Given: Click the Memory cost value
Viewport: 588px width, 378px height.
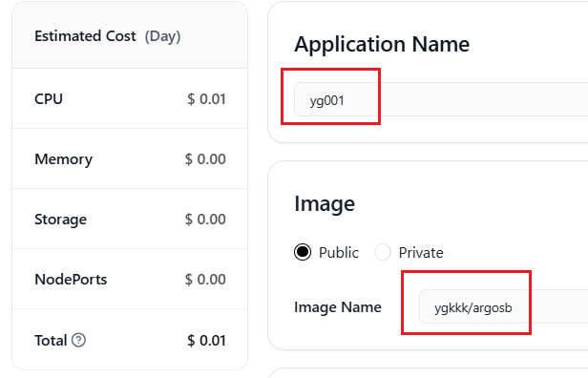Looking at the screenshot, I should pos(205,159).
